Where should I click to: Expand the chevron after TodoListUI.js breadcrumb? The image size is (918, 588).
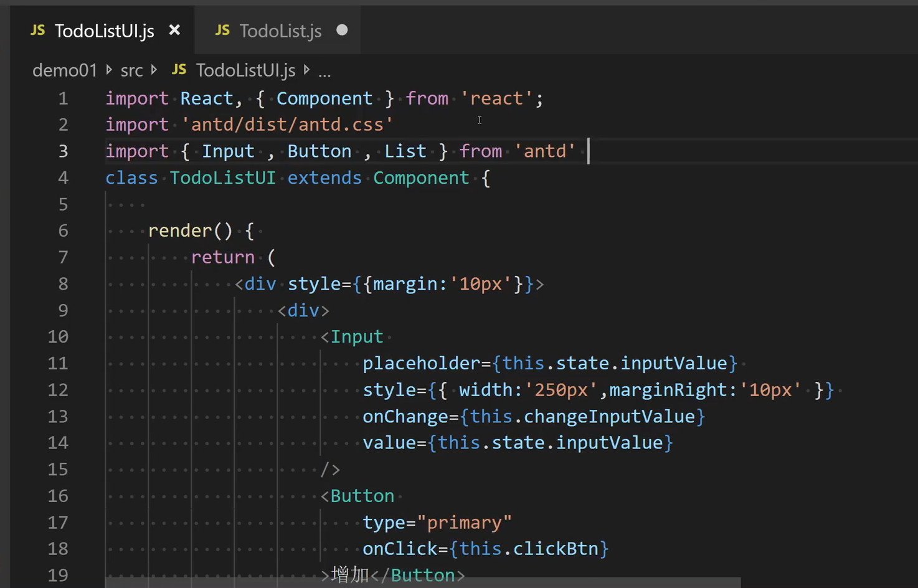(306, 70)
